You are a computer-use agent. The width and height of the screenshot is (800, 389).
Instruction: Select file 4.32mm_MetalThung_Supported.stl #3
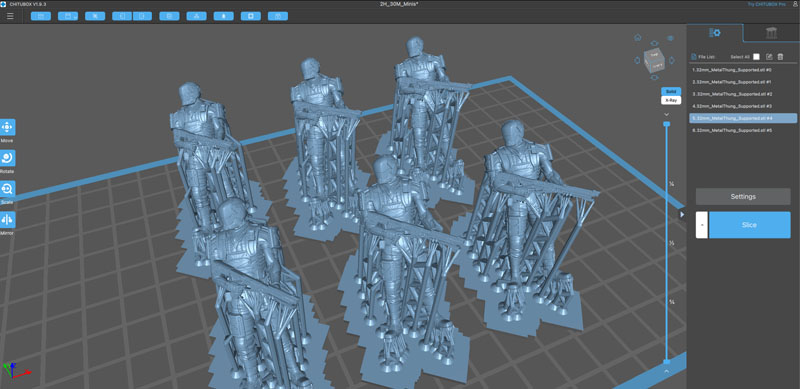click(743, 106)
